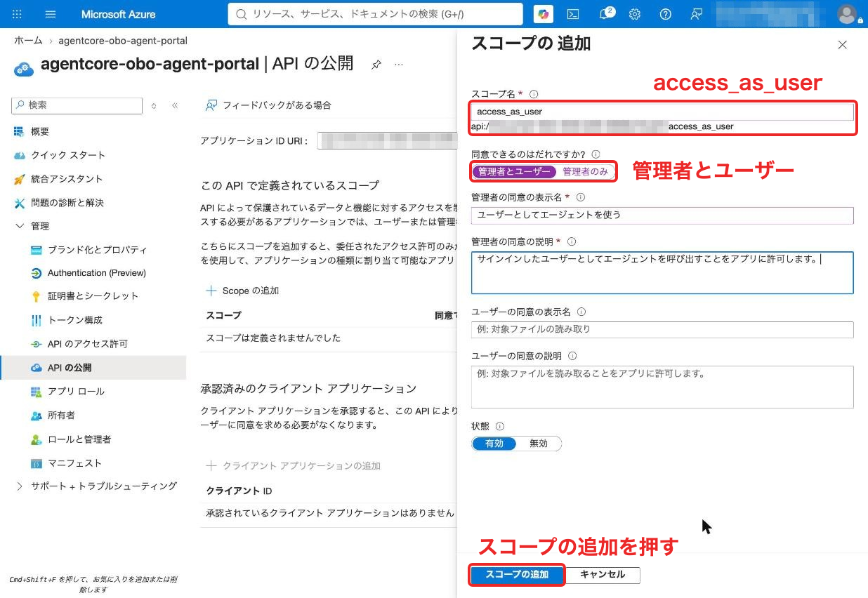Show info tooltip for スコープ名
868x598 pixels.
click(534, 94)
